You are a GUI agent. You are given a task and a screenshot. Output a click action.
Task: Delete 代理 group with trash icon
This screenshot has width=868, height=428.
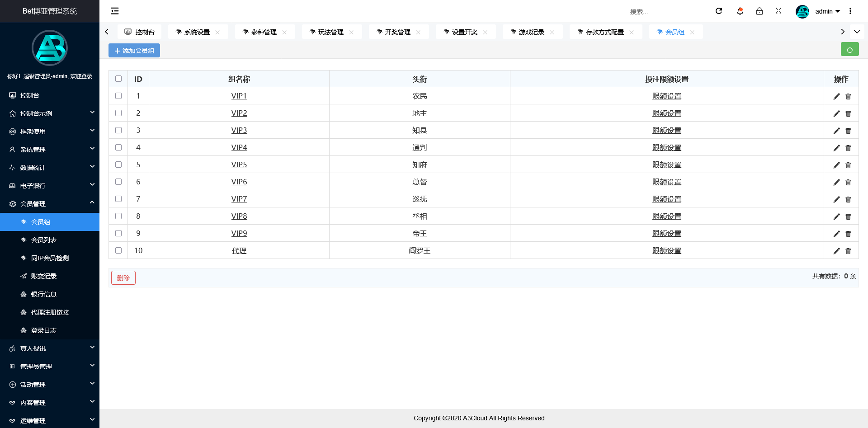(x=848, y=251)
